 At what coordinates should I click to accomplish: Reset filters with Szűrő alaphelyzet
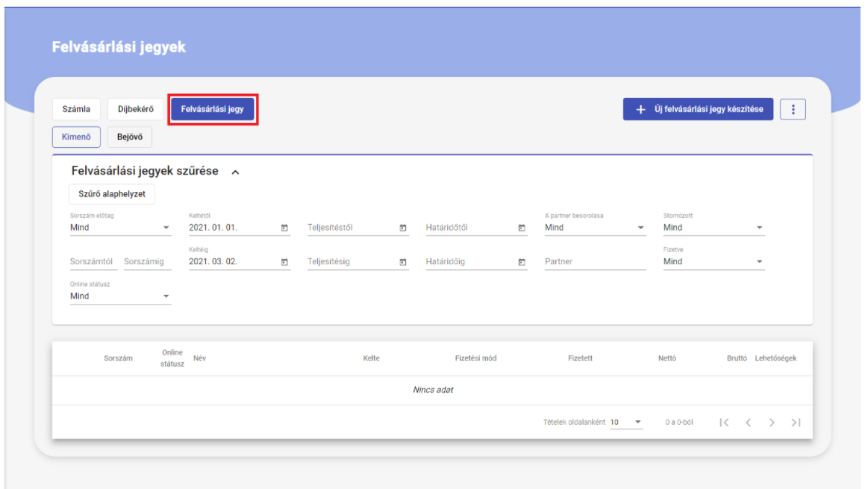point(112,194)
